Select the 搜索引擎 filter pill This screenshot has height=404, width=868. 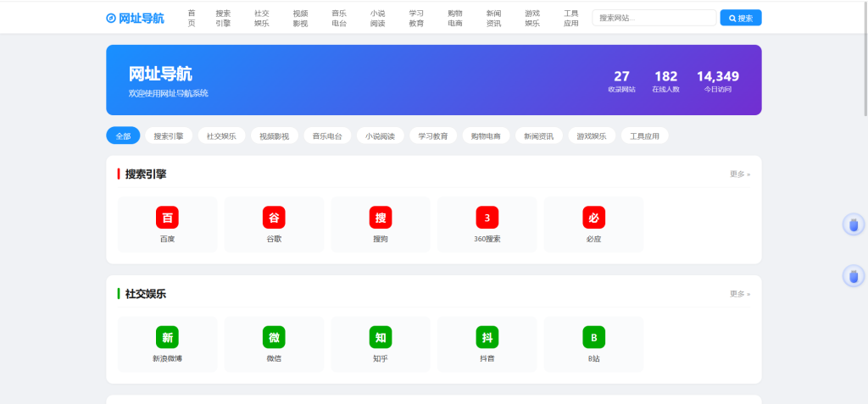[169, 136]
